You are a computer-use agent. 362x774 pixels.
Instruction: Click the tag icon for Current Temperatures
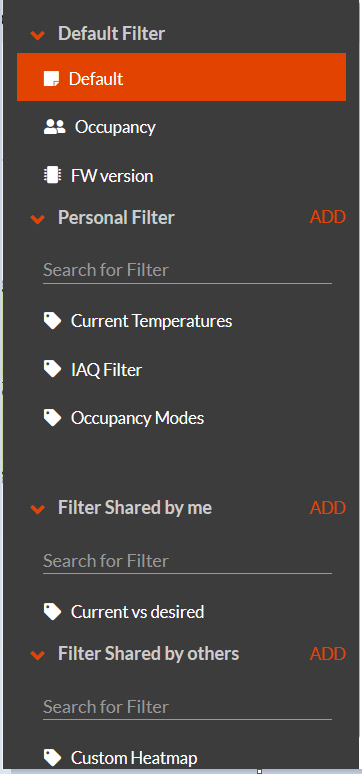coord(52,321)
